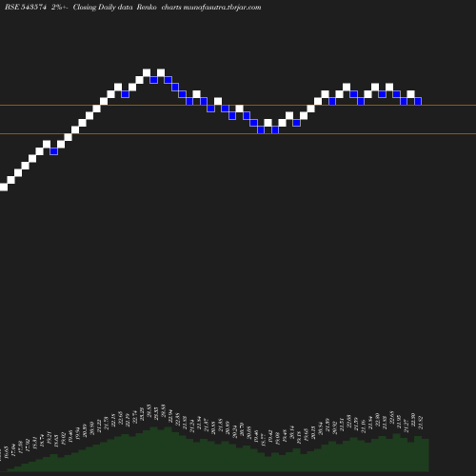Click the rotated price label '21.51'
Screen dimensions: 476x476
342,425
